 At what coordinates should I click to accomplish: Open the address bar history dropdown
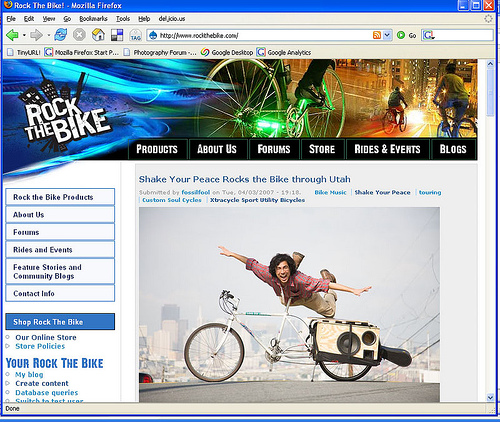point(387,35)
